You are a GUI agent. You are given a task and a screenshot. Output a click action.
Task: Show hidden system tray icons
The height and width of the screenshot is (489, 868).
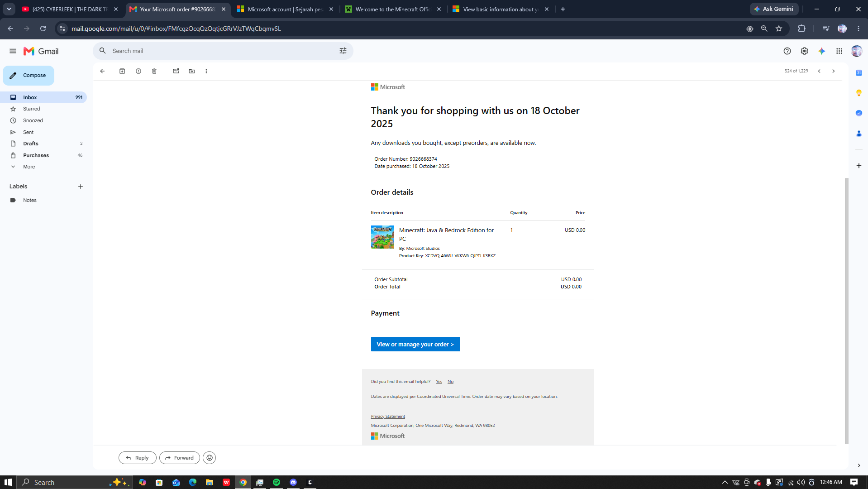point(725,482)
